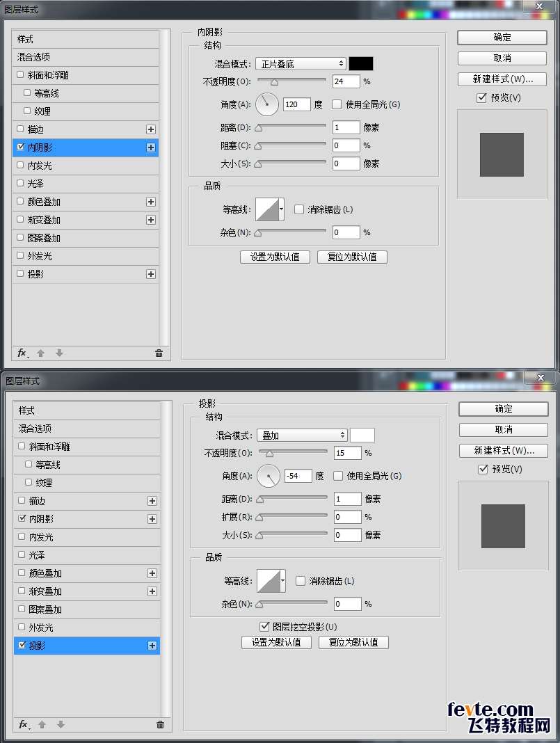Move effect down arrow in upper dialog
The width and height of the screenshot is (560, 743).
point(59,353)
